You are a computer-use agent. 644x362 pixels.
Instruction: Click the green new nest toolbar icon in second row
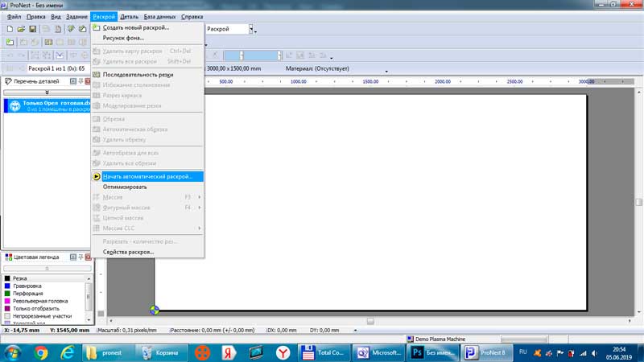coord(10,43)
